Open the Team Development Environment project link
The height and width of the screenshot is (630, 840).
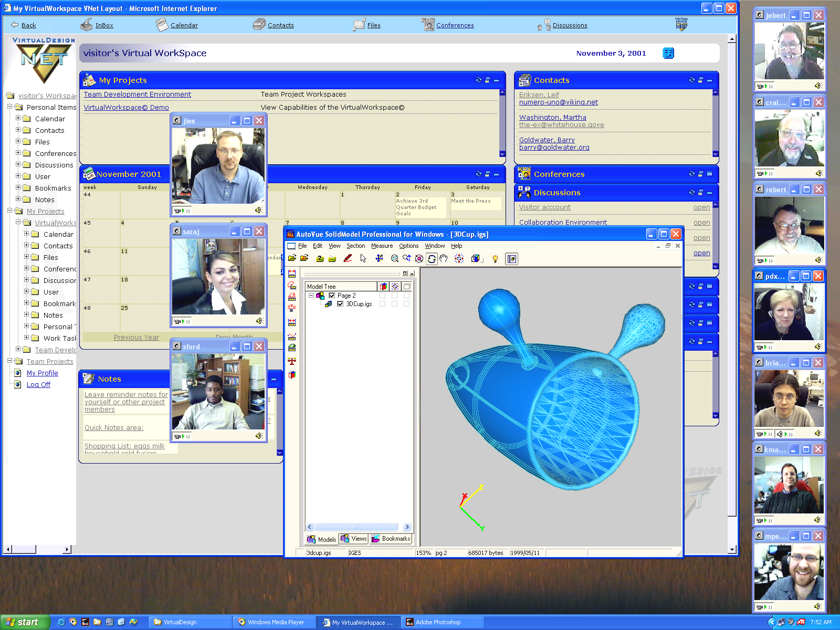click(138, 94)
